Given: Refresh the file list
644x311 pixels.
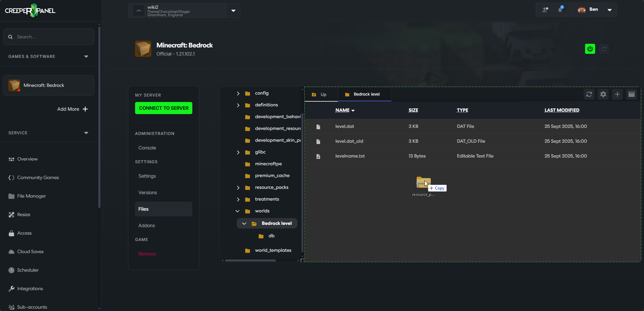Looking at the screenshot, I should 589,94.
